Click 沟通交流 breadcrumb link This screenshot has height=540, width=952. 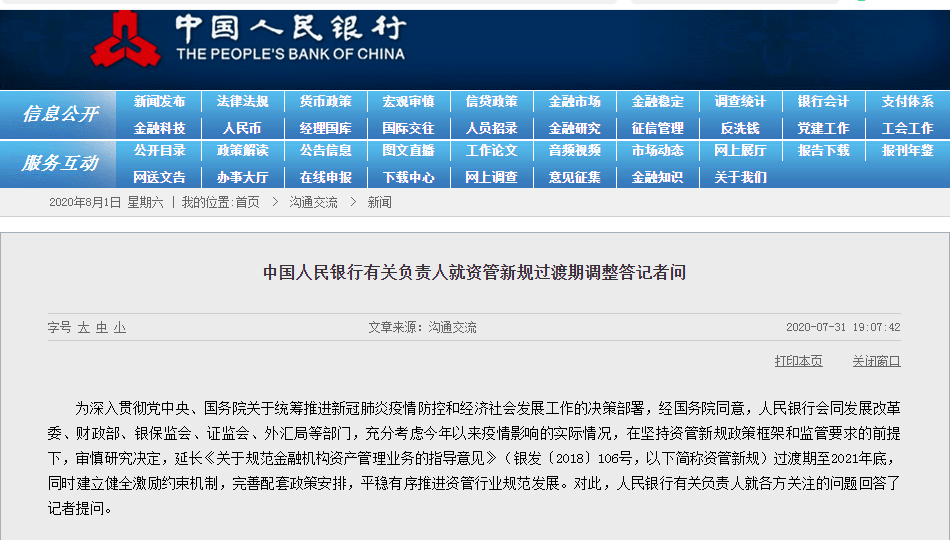coord(314,202)
